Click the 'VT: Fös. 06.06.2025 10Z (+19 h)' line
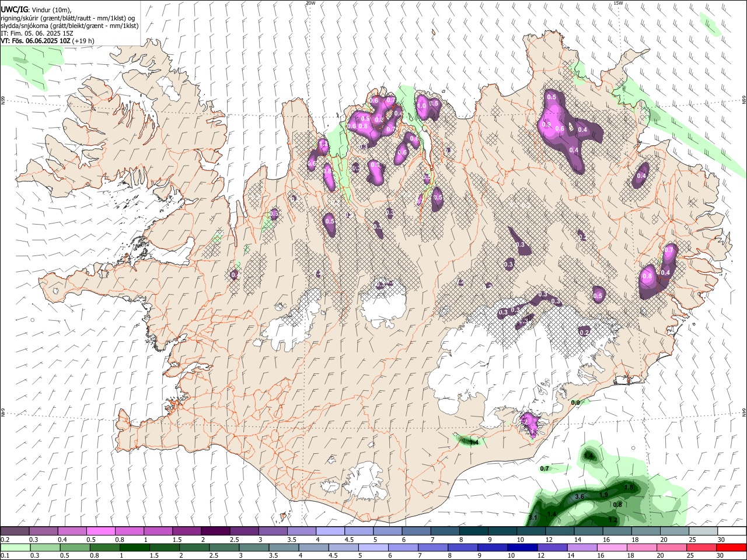747x560 pixels. coord(47,41)
